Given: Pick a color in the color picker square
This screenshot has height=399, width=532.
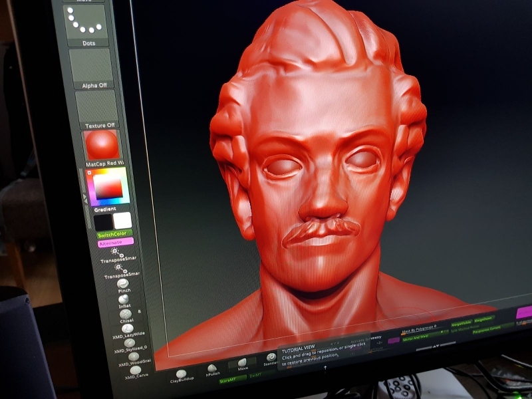Looking at the screenshot, I should point(108,186).
